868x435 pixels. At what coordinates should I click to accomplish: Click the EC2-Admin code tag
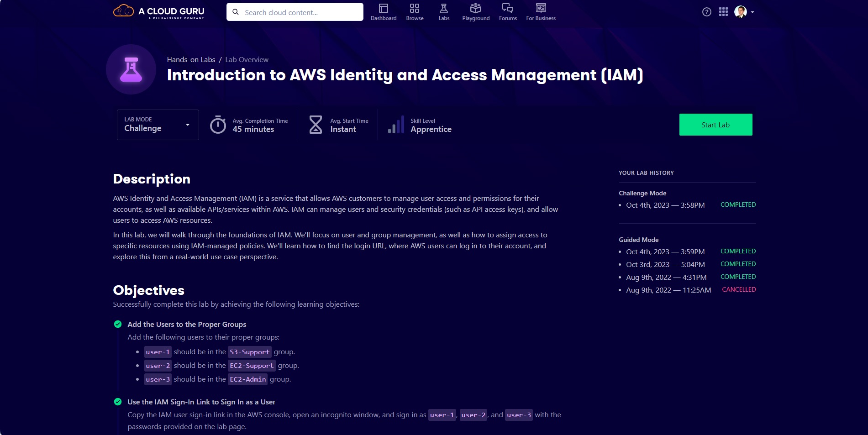pyautogui.click(x=247, y=379)
